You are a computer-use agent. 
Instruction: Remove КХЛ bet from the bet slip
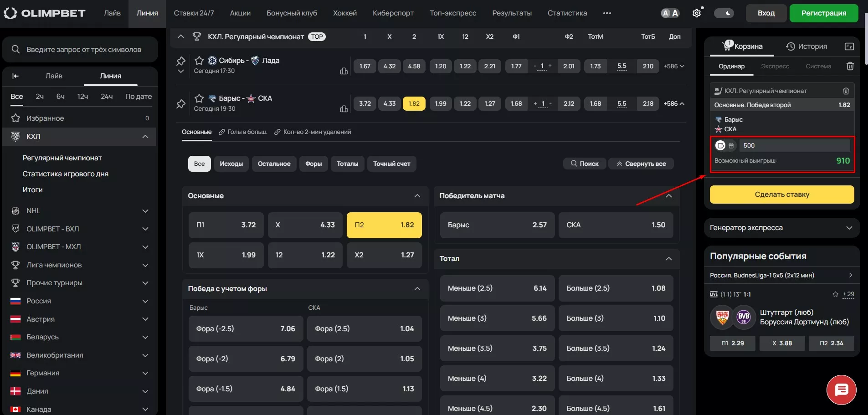coord(846,91)
